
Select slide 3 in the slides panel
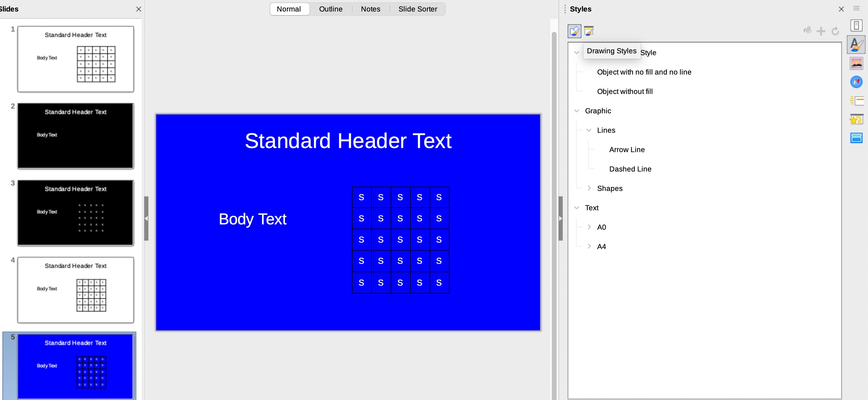click(x=76, y=213)
